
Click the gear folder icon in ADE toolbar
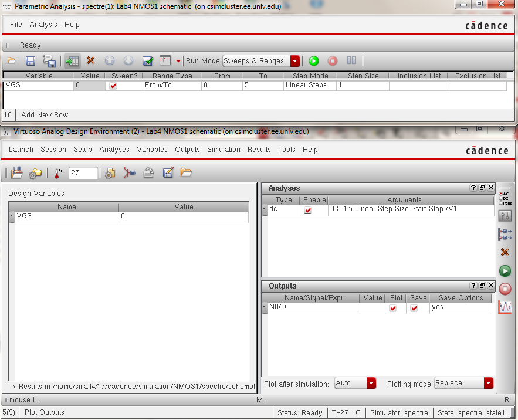click(35, 173)
